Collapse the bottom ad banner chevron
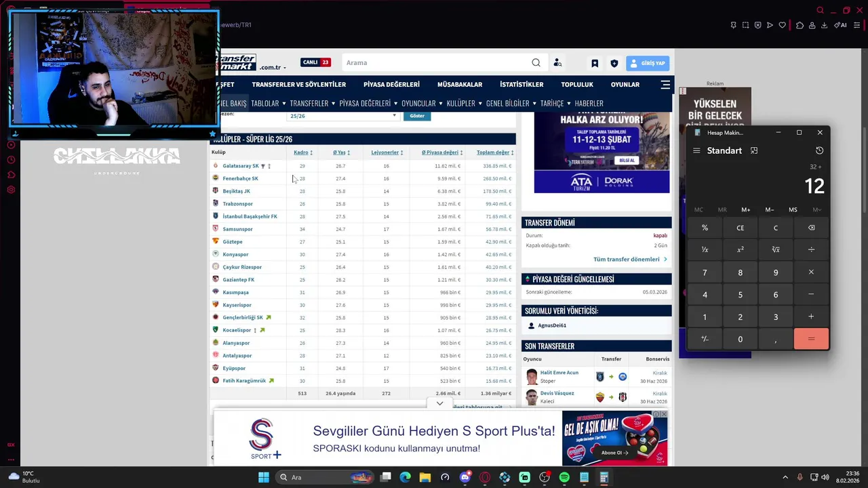Viewport: 868px width, 488px height. 439,403
